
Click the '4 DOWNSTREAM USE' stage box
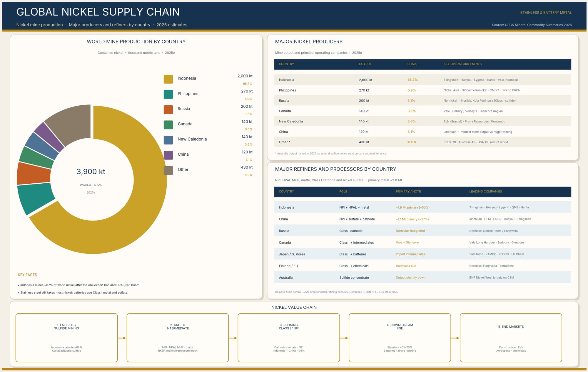pyautogui.click(x=400, y=338)
